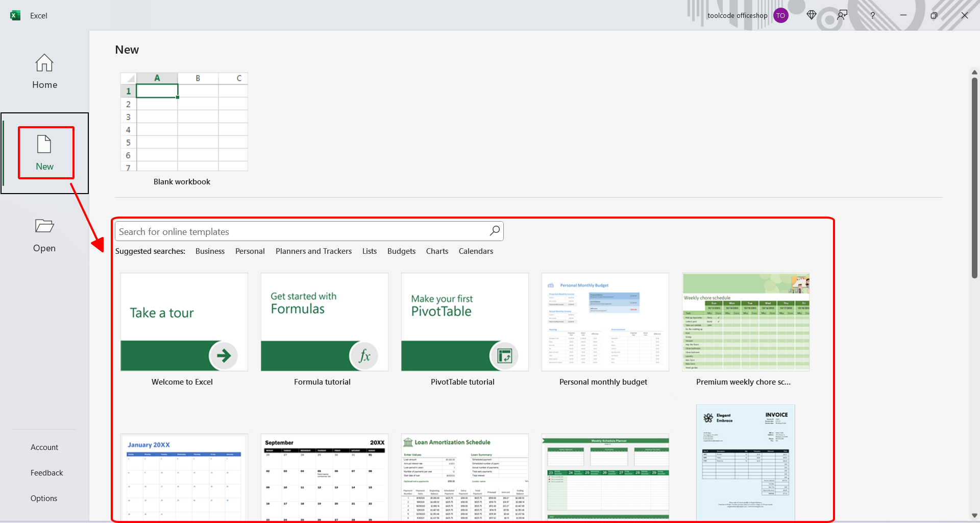Select the Open label in sidebar
Image resolution: width=980 pixels, height=523 pixels.
(44, 248)
